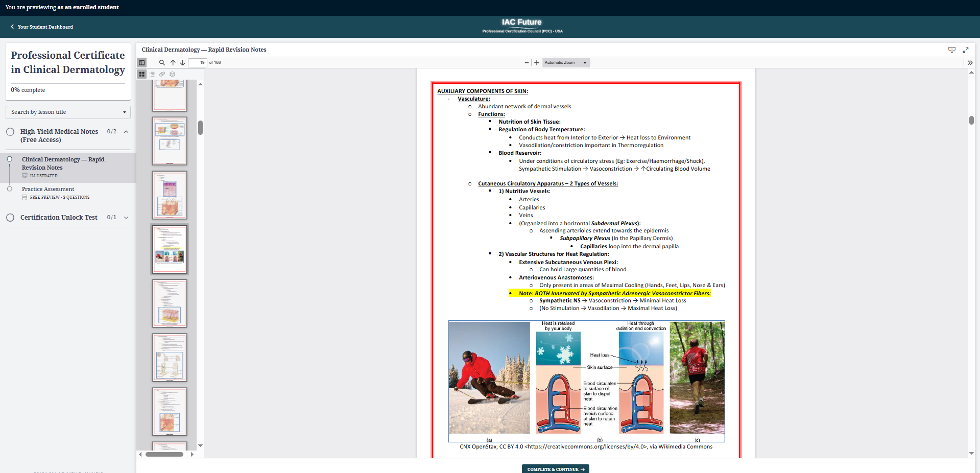Select Clinical Dermatology Rapid Revision Notes lesson
Image resolution: width=980 pixels, height=473 pixels.
click(63, 163)
